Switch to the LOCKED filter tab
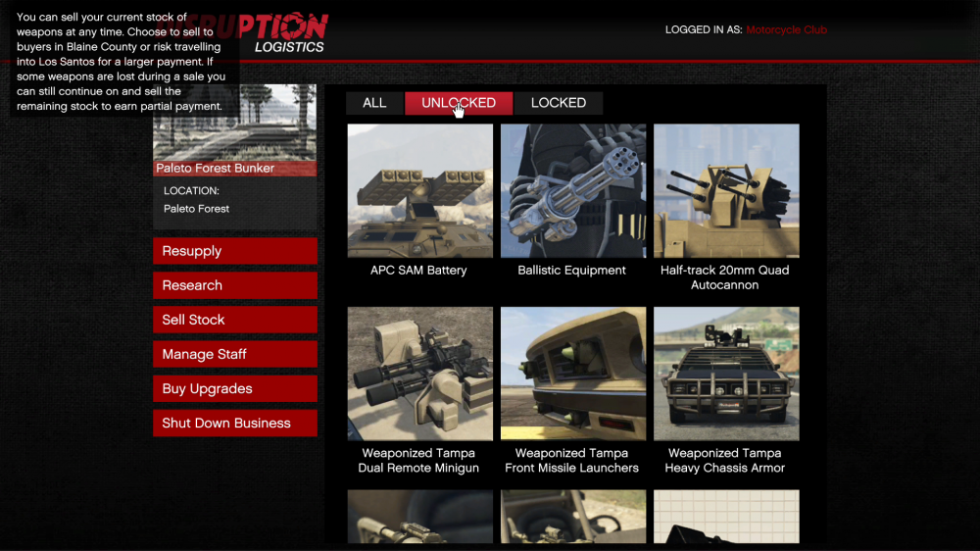This screenshot has width=980, height=551. tap(559, 103)
